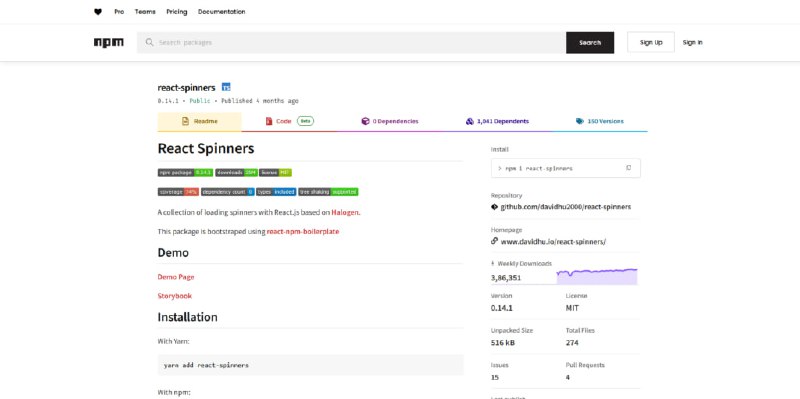This screenshot has width=800, height=399.
Task: Copy the npm install command
Action: 629,168
